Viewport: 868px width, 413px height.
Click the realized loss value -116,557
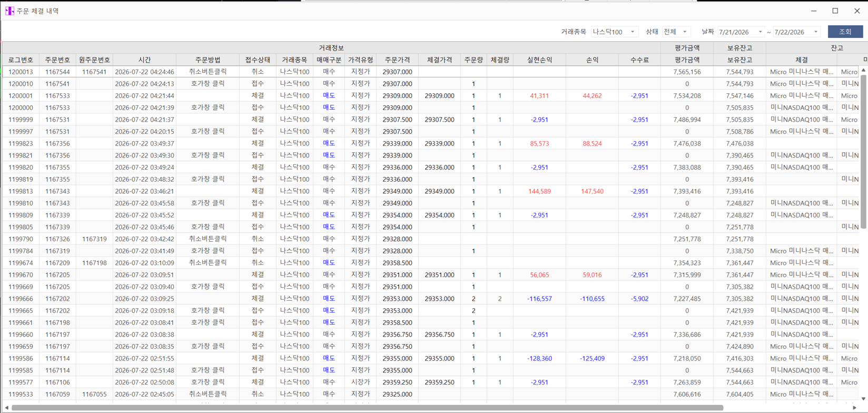tap(540, 299)
